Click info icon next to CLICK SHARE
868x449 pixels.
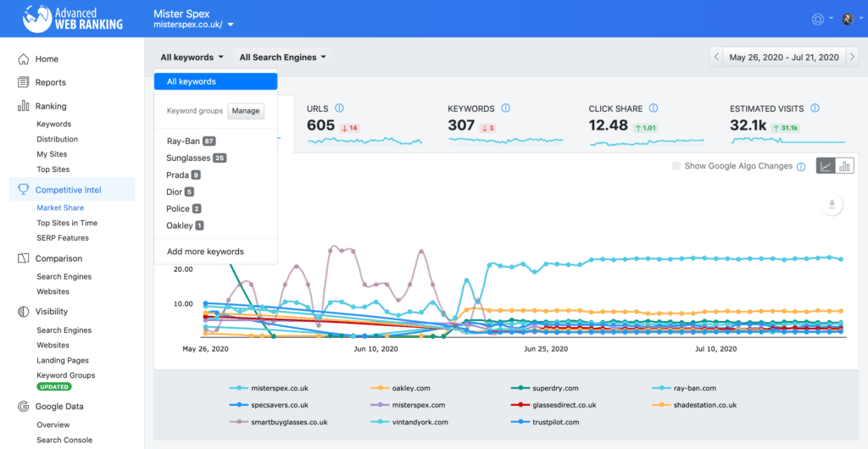654,108
